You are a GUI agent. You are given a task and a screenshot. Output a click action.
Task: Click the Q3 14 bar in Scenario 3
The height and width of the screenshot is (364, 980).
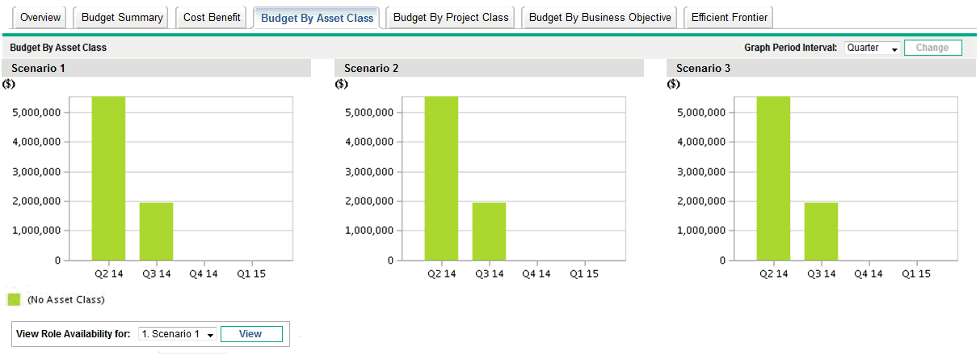click(821, 231)
